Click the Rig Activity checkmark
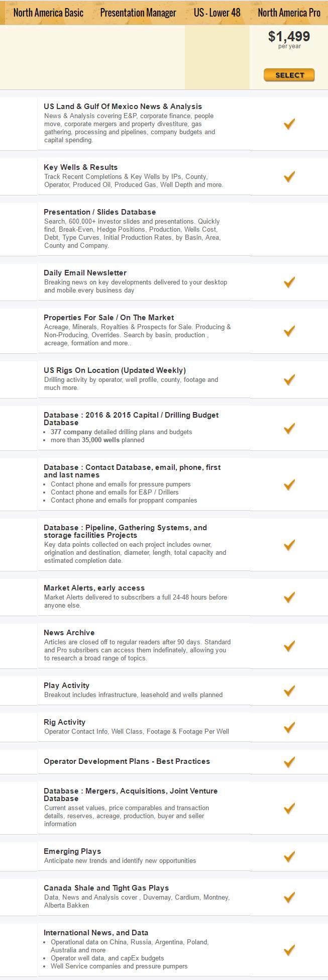The image size is (328, 980). pos(289,727)
